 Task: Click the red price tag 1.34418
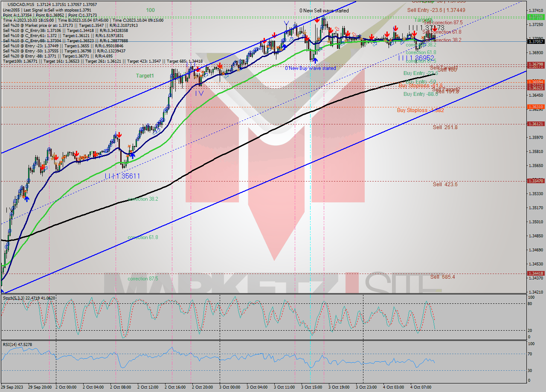coord(536,274)
